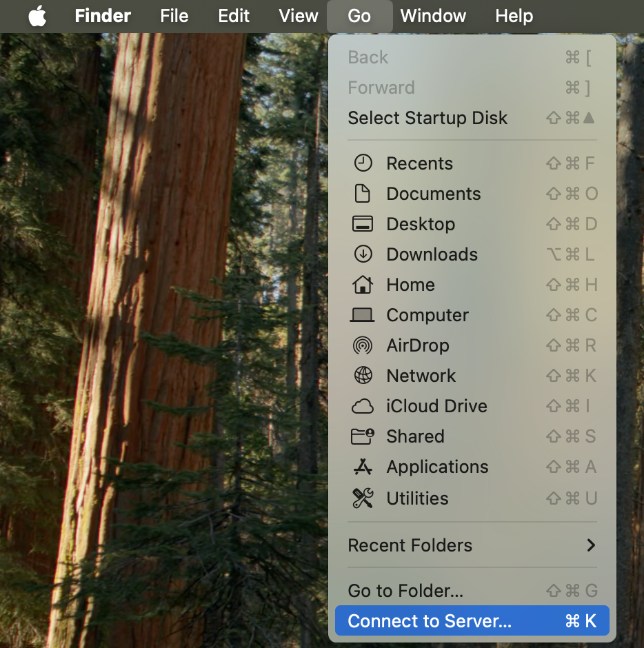Click the Network globe icon
644x648 pixels.
tap(363, 376)
